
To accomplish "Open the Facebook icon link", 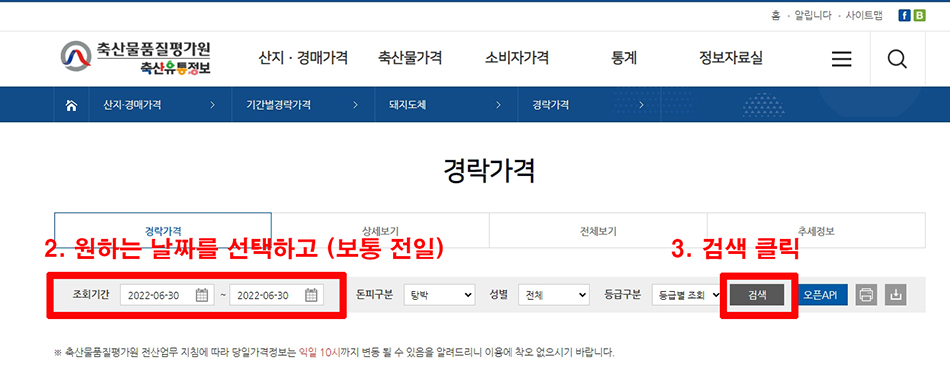I will [x=904, y=16].
